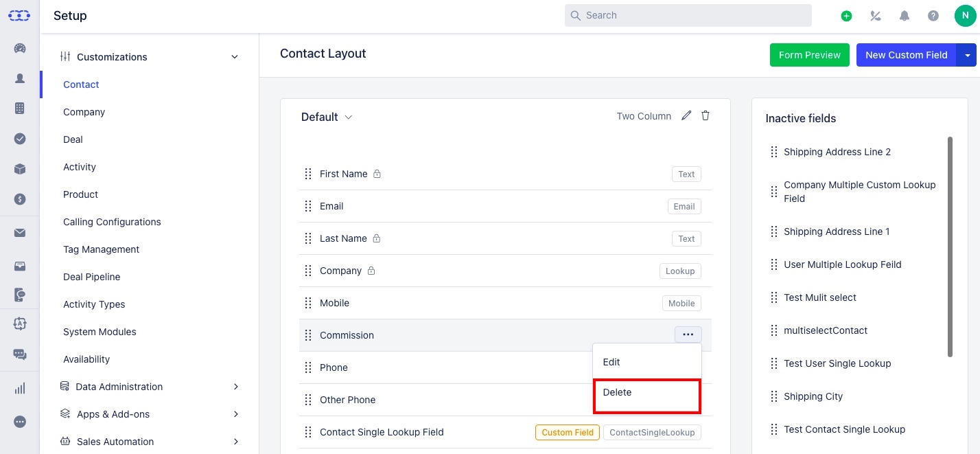Focus the Search input field
Image resolution: width=980 pixels, height=454 pixels.
688,15
